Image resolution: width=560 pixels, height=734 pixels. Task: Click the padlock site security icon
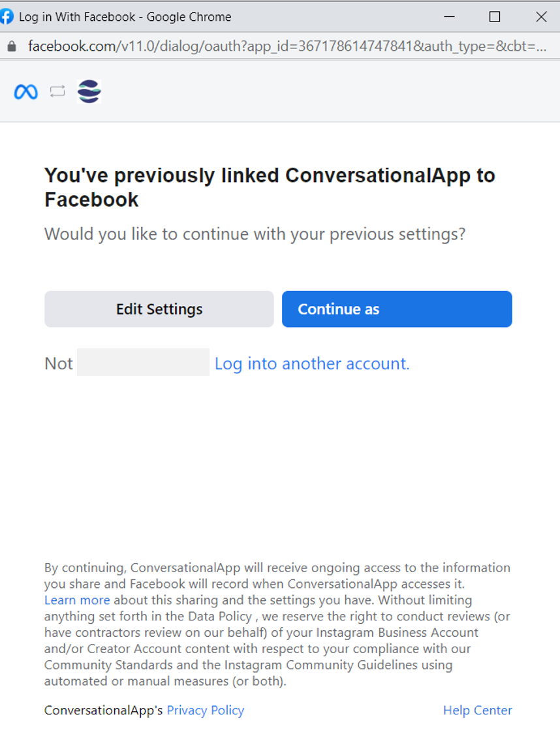pyautogui.click(x=11, y=47)
